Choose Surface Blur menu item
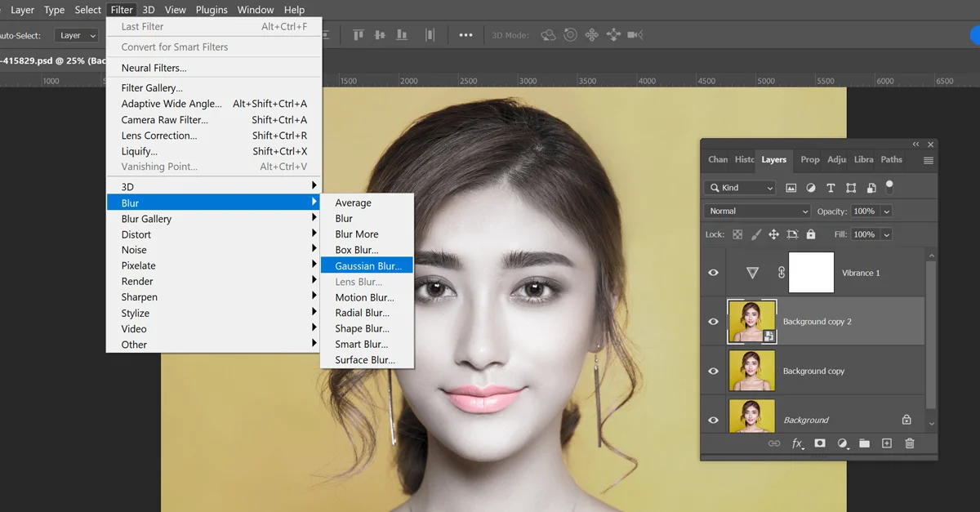This screenshot has width=980, height=512. click(x=367, y=360)
